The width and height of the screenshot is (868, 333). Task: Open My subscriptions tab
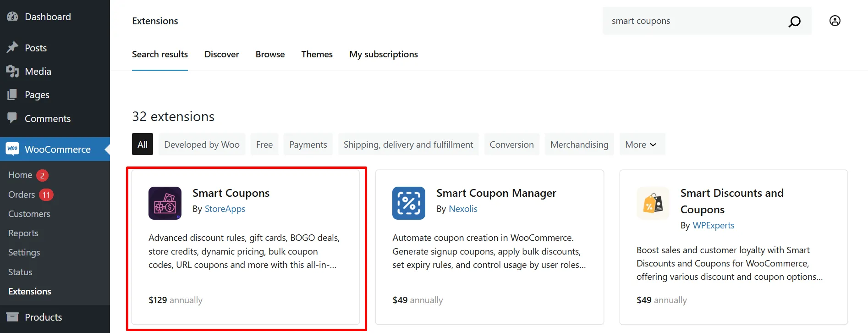(384, 54)
